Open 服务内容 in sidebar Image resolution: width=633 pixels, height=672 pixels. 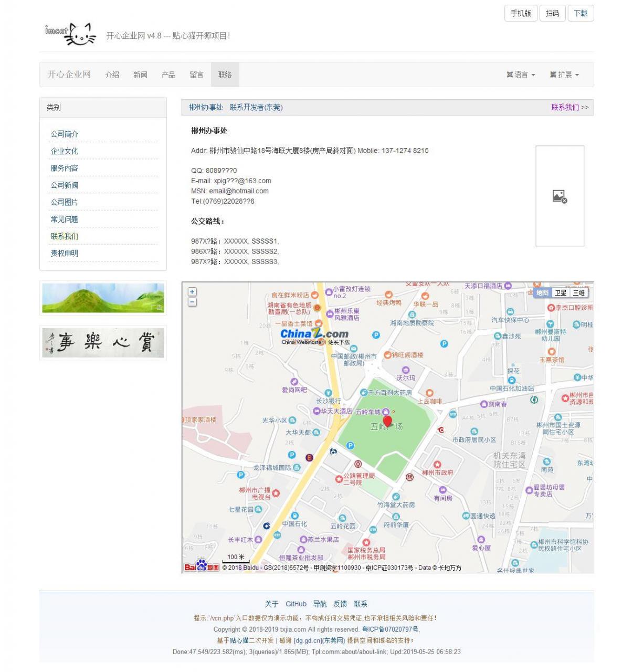click(x=64, y=168)
